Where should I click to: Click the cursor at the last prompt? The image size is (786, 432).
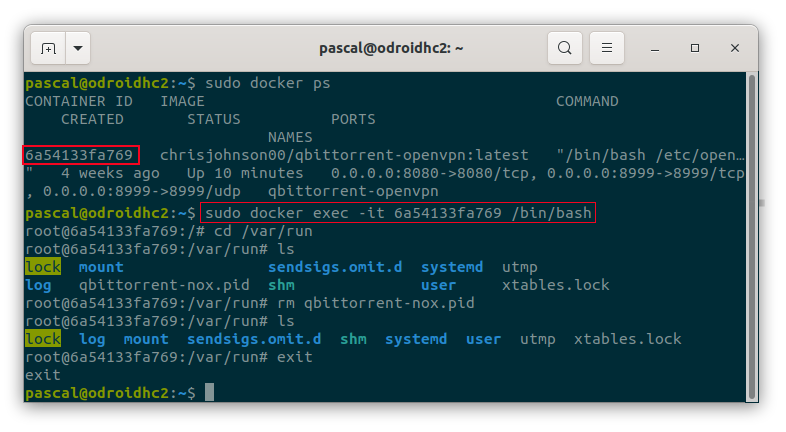[210, 392]
